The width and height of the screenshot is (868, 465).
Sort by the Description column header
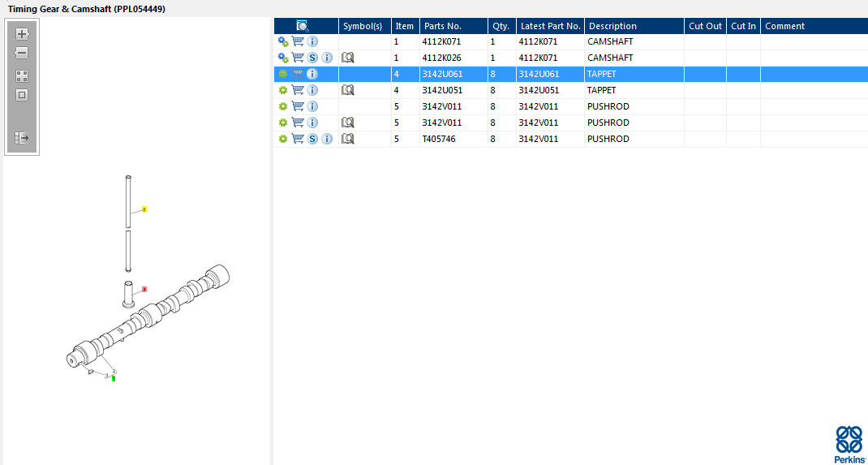(x=634, y=26)
